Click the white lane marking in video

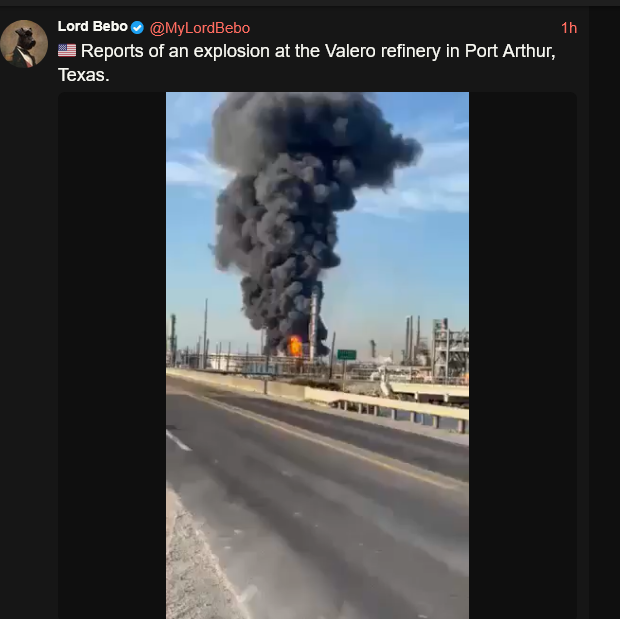coord(178,441)
